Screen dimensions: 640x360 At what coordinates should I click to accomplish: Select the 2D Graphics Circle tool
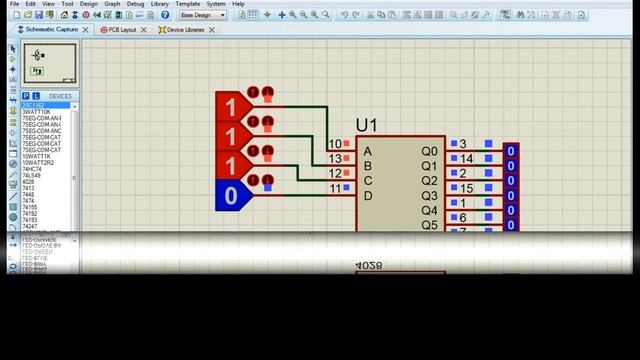[13, 218]
